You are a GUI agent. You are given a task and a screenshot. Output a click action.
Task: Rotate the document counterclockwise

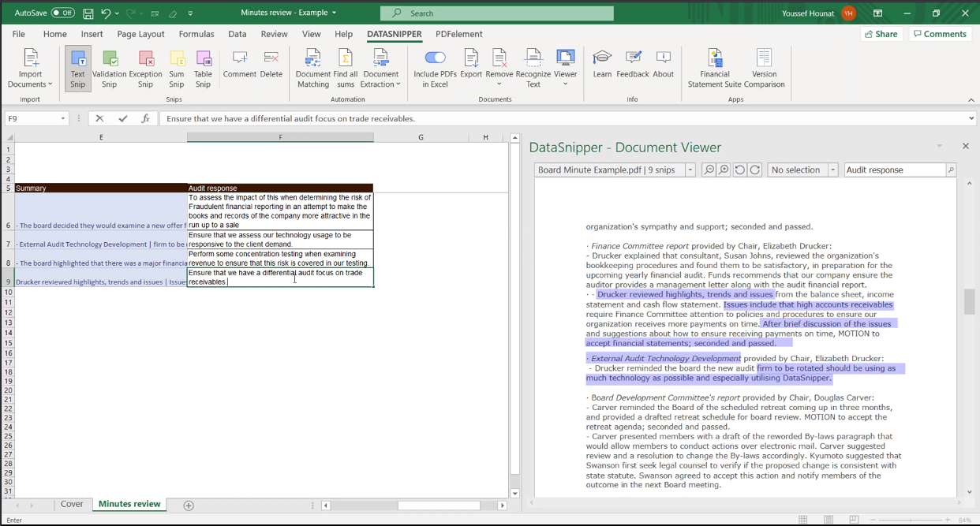[740, 170]
